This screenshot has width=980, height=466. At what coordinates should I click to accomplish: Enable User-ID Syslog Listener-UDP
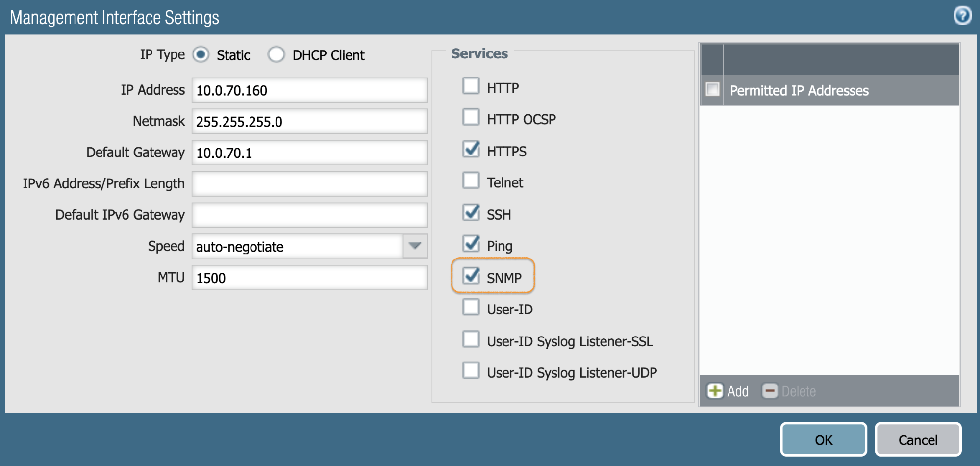click(471, 371)
